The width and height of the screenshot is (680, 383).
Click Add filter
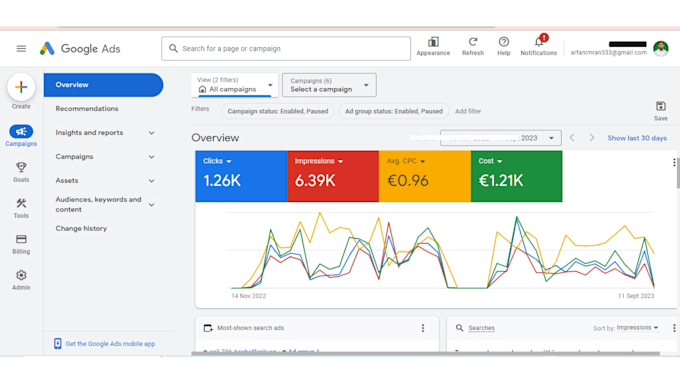(x=468, y=111)
